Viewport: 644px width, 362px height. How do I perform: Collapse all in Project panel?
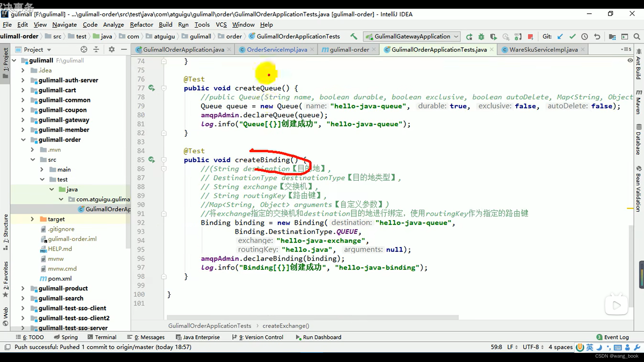(96, 50)
